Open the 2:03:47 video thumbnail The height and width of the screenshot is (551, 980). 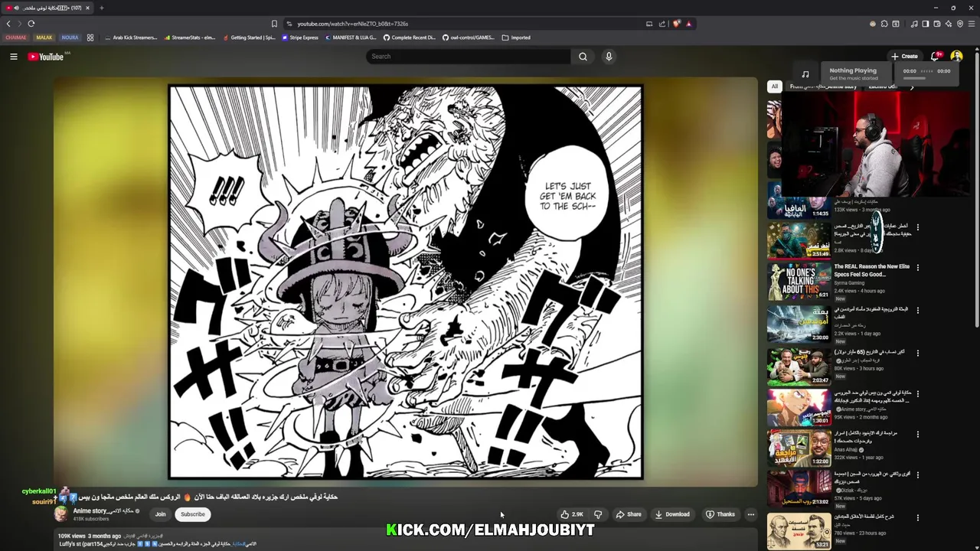799,366
